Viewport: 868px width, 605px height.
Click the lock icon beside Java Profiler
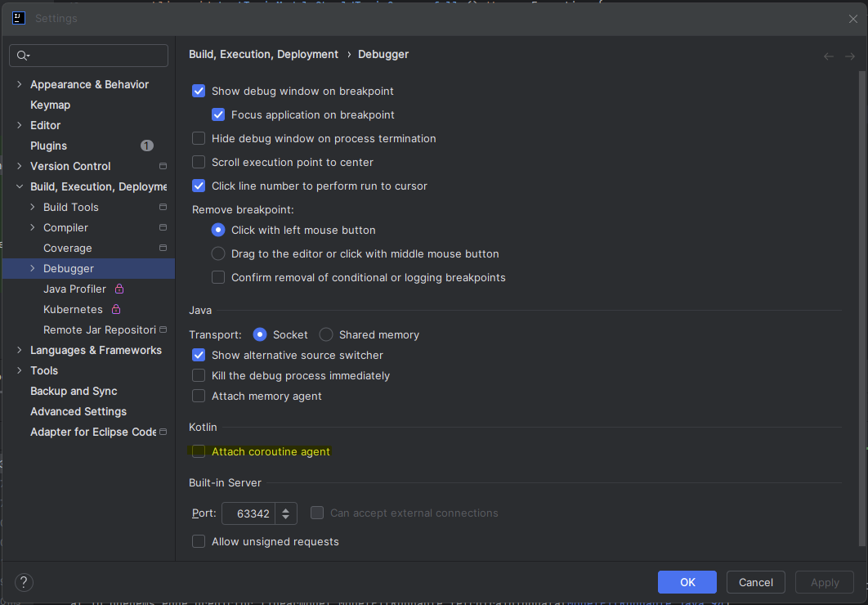click(119, 289)
